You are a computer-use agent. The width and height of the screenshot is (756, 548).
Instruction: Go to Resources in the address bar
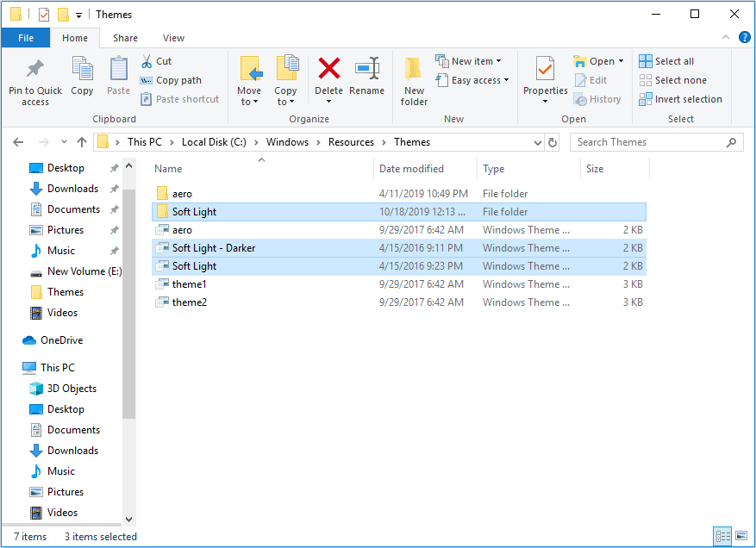[351, 142]
